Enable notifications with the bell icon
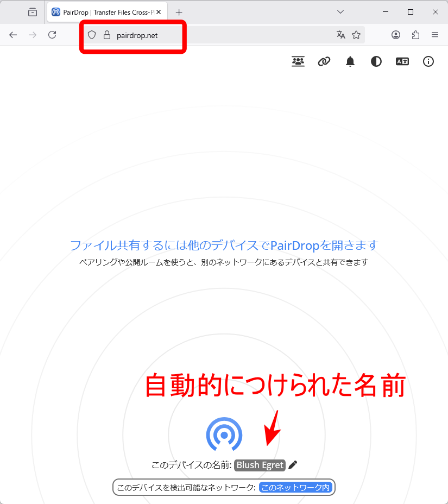The height and width of the screenshot is (504, 448). (350, 61)
